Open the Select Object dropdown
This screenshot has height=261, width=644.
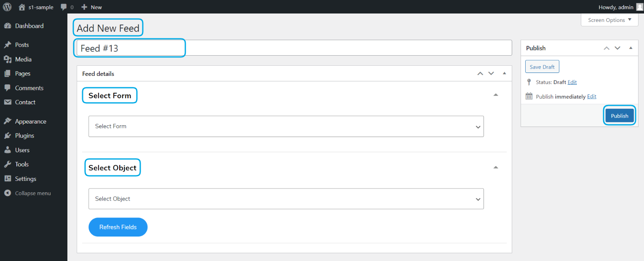[x=286, y=199]
